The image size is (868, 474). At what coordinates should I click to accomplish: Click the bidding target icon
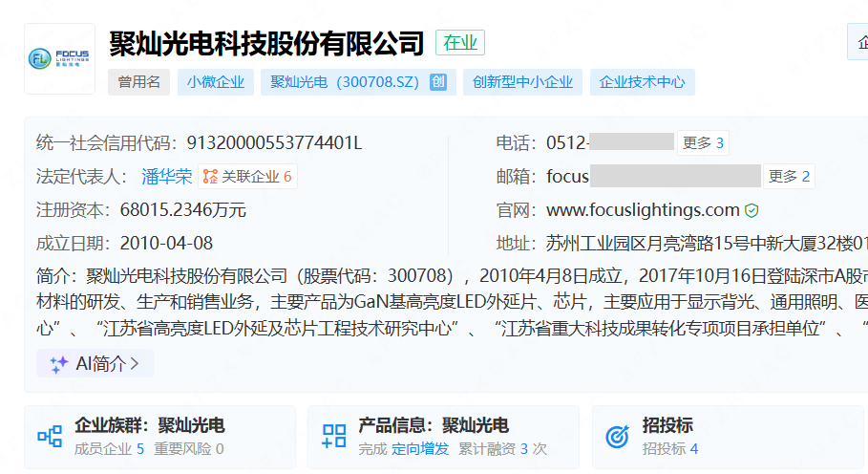coord(617,437)
